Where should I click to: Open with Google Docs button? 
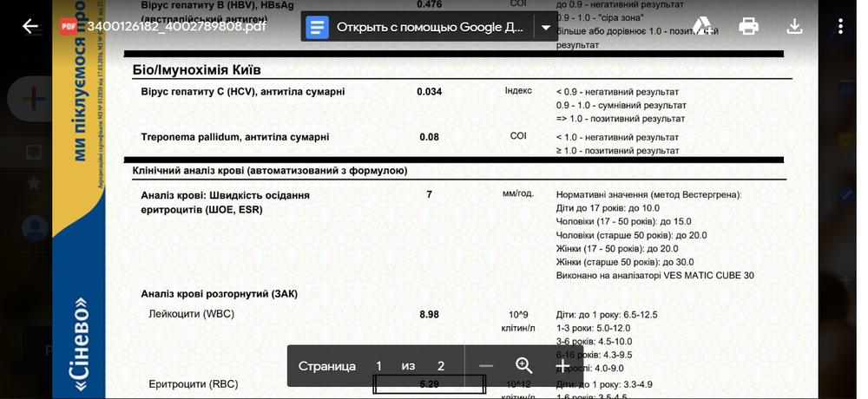(418, 27)
